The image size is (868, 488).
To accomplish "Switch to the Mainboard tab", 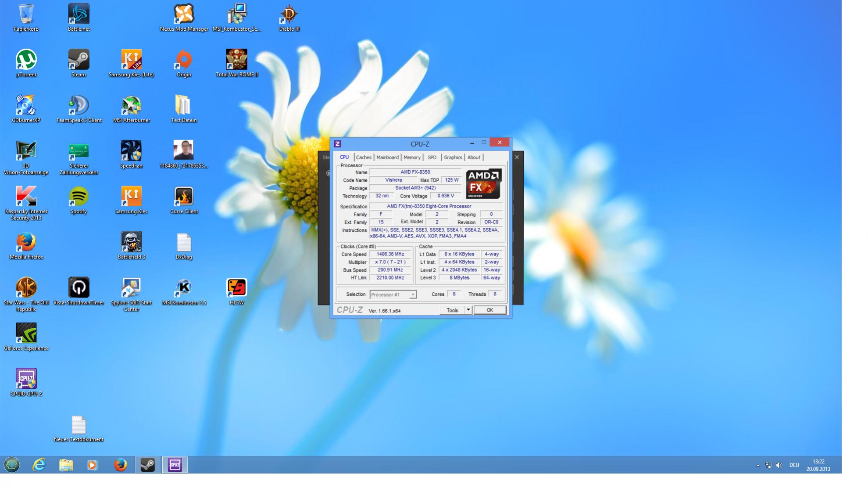I will click(x=387, y=158).
